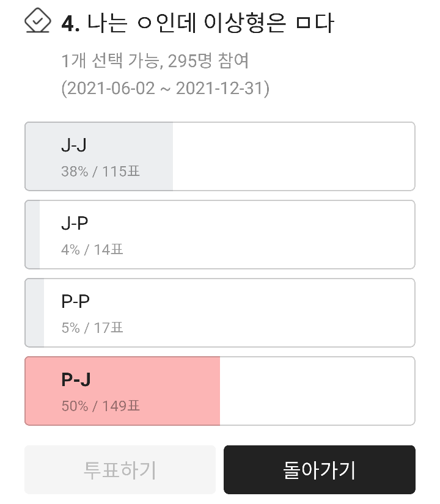Pick the P-P answer label
Viewport: 440px width, 504px height.
[76, 302]
